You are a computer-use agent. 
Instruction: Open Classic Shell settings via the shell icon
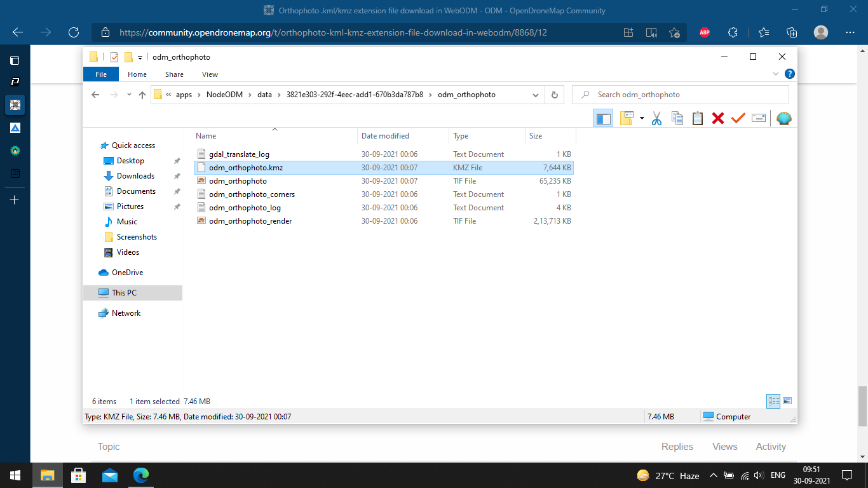coord(783,118)
